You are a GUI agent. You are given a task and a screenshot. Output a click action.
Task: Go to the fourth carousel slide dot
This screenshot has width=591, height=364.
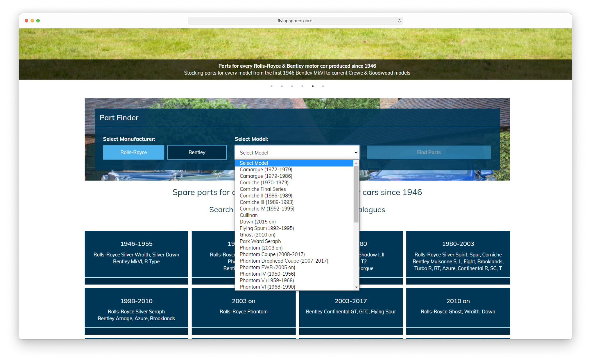tap(302, 86)
